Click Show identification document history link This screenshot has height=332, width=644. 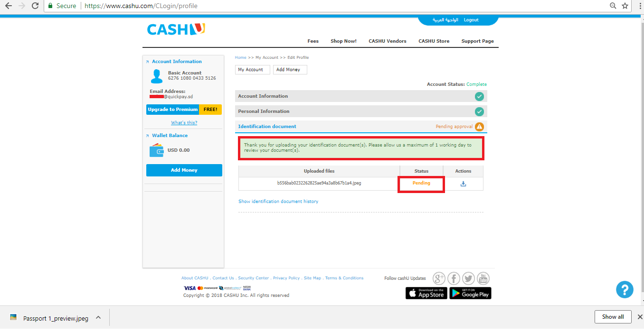(x=278, y=202)
